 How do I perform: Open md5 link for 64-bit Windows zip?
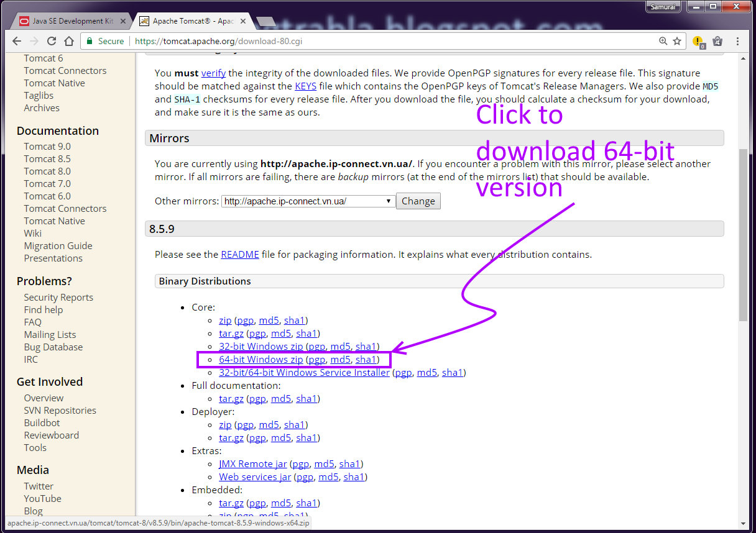tap(341, 360)
